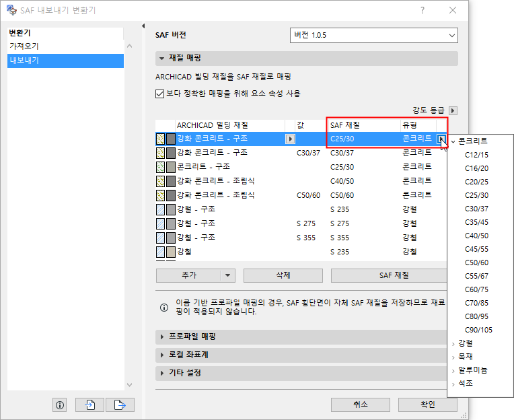Click the translator list scroll up arrow
This screenshot has width=514, height=420.
tap(129, 46)
